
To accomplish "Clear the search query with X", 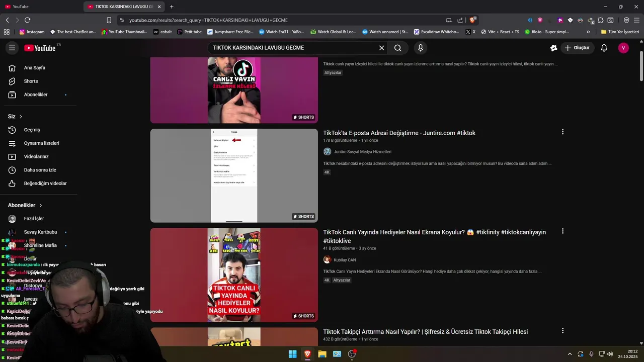I will click(x=381, y=48).
